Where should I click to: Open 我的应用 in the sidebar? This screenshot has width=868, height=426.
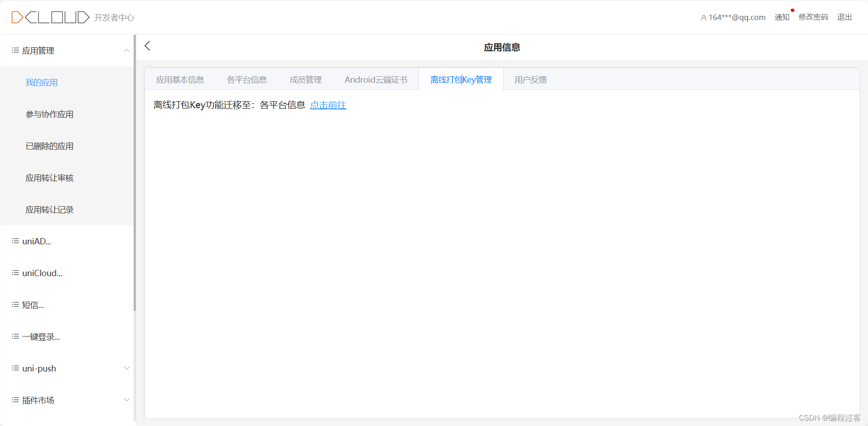pyautogui.click(x=41, y=82)
